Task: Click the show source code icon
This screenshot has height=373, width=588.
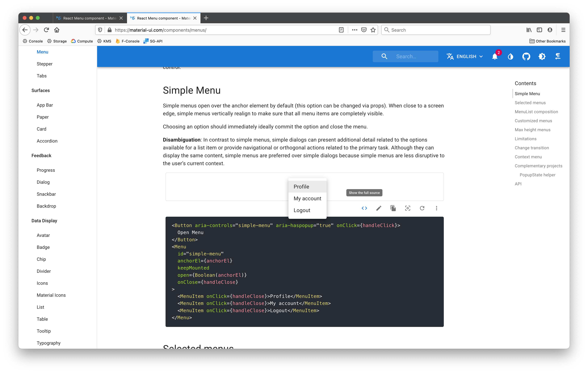Action: pos(364,208)
